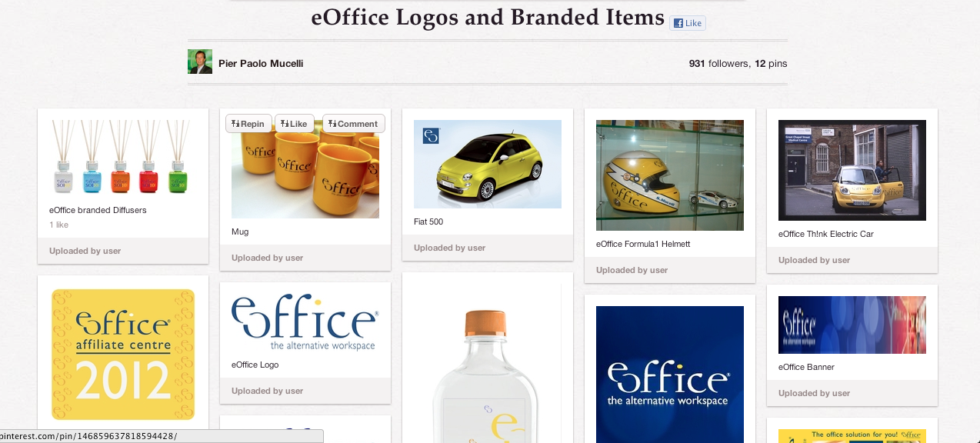Click the 1 like count under Diffusers
The width and height of the screenshot is (980, 443).
tap(58, 225)
